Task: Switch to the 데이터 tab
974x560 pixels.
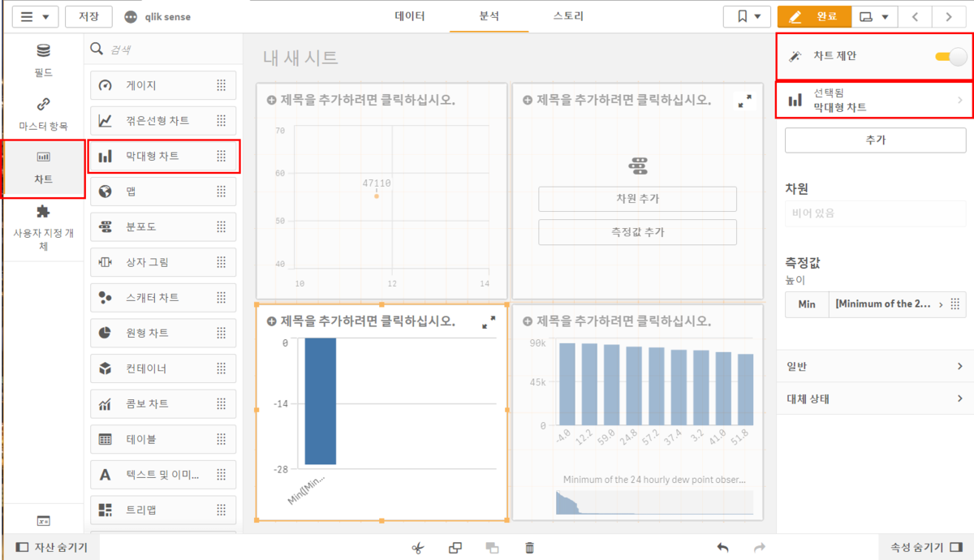Action: pyautogui.click(x=410, y=16)
